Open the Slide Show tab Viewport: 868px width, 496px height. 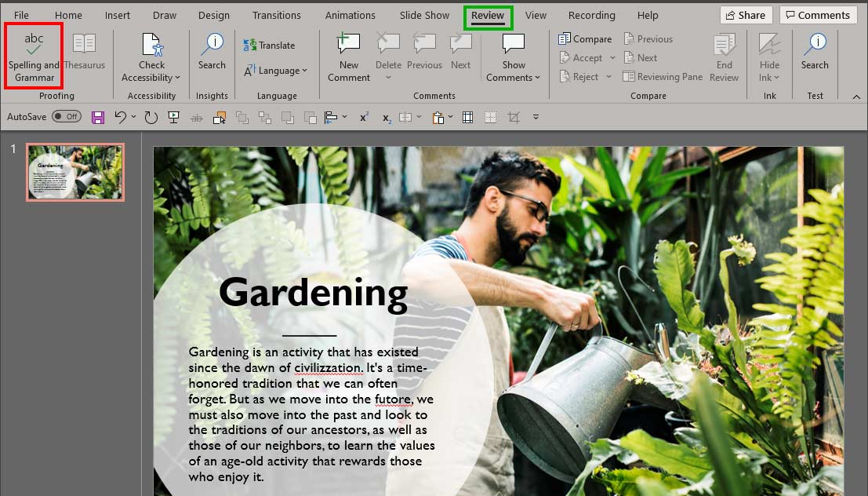(423, 15)
